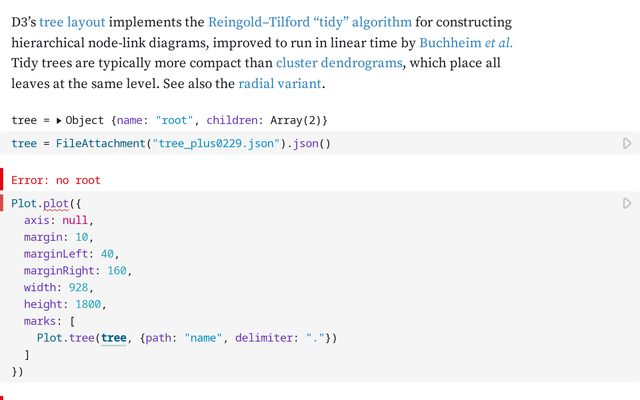640x400 pixels.
Task: Click the underlined plot method in Plot.plot
Action: pos(56,204)
